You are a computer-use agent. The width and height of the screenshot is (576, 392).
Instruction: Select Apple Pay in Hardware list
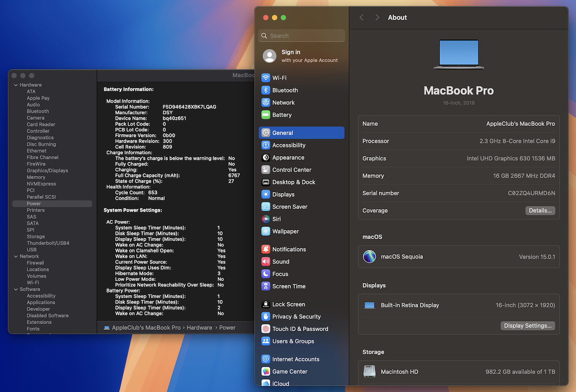pyautogui.click(x=38, y=98)
